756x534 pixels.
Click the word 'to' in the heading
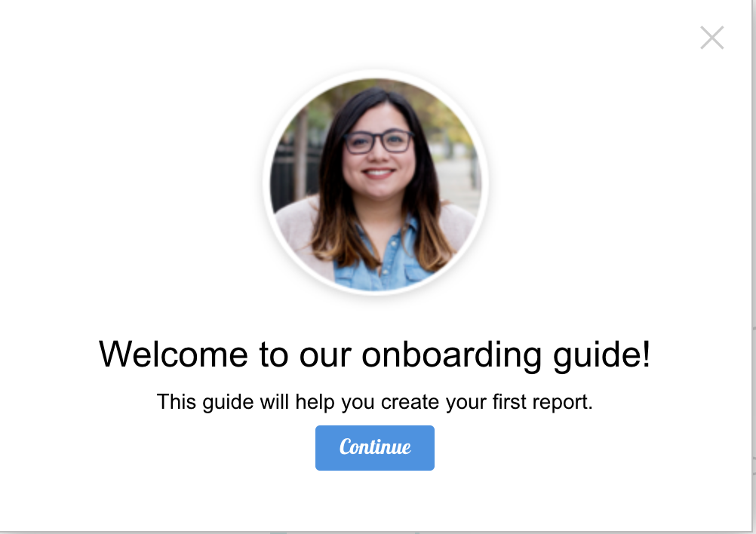(273, 355)
